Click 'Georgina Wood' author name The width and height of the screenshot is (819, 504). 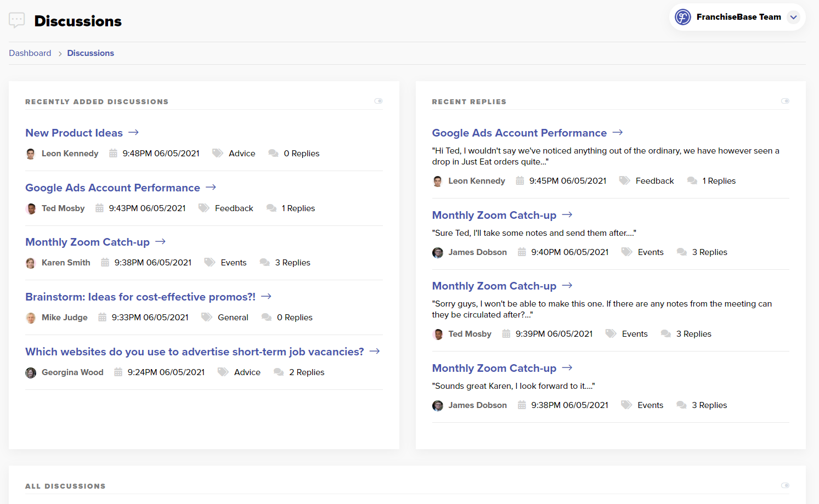[x=72, y=372]
